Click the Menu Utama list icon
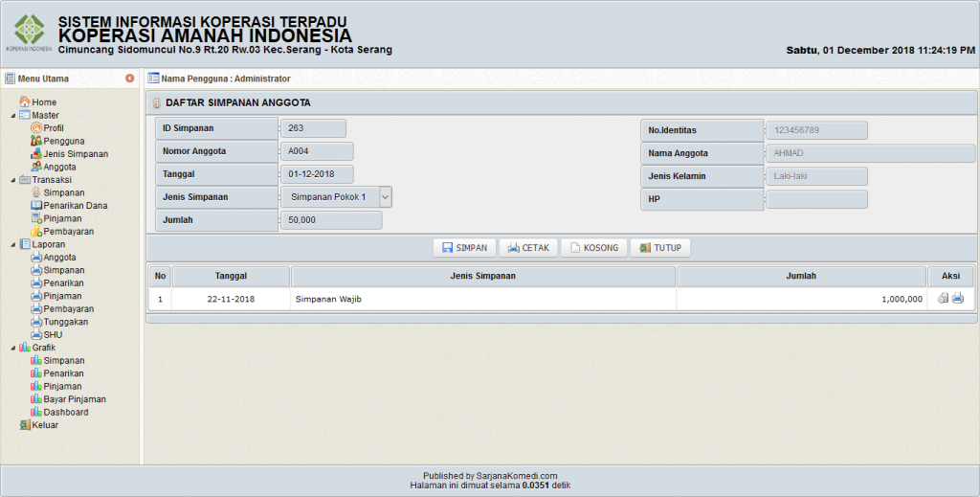The height and width of the screenshot is (497, 980). (x=10, y=79)
